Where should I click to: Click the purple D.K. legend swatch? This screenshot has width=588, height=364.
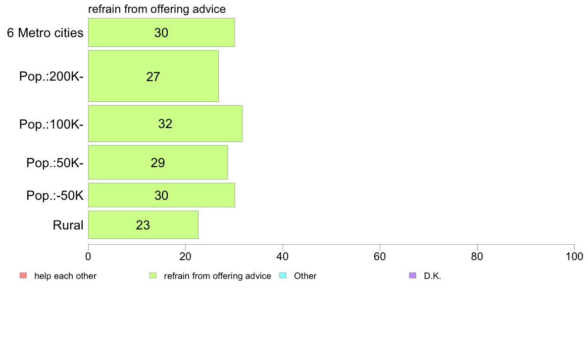(x=413, y=275)
